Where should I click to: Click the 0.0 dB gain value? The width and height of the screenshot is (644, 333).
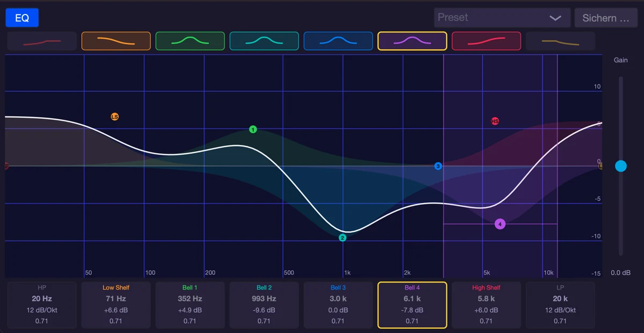coord(621,272)
